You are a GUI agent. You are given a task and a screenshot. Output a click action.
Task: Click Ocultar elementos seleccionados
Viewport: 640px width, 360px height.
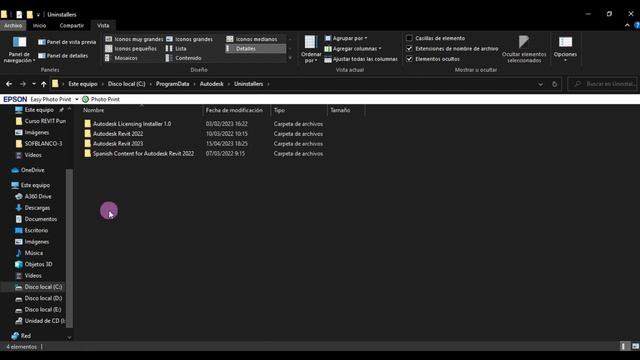(524, 49)
